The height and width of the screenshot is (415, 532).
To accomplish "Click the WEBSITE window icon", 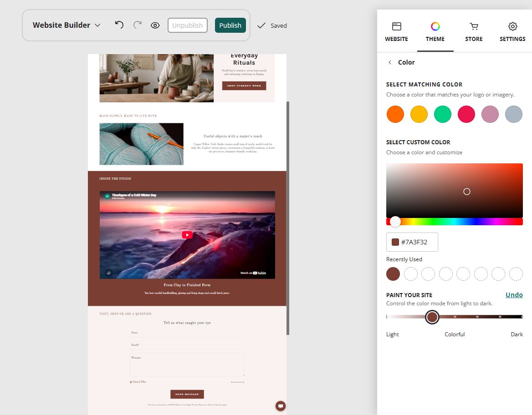I will click(397, 26).
